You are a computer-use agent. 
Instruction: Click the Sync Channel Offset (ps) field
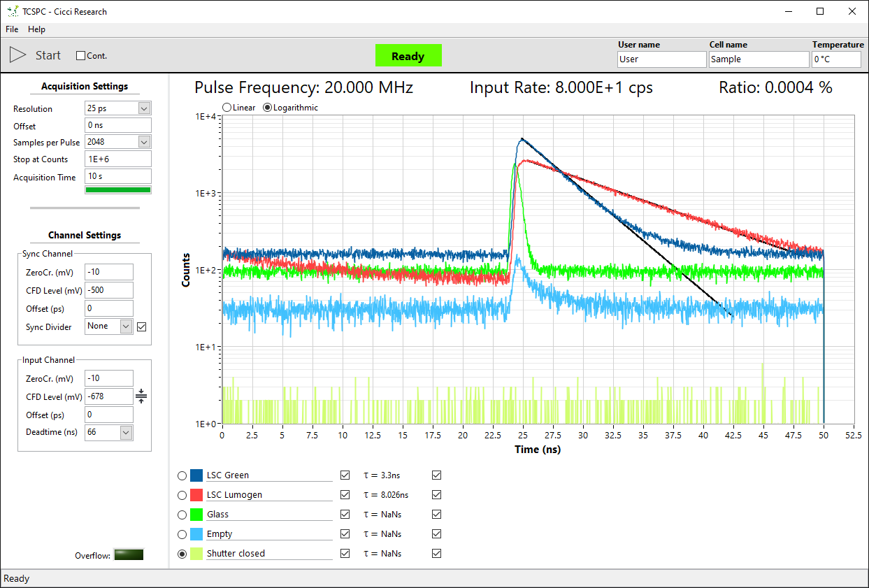pyautogui.click(x=109, y=308)
